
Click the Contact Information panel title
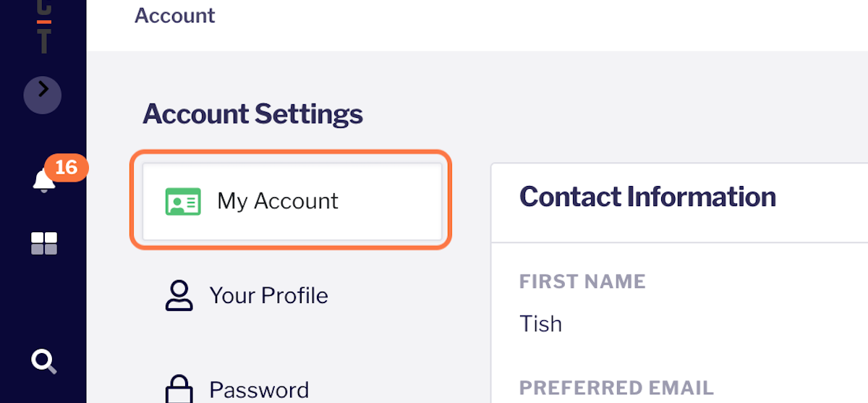coord(647,197)
